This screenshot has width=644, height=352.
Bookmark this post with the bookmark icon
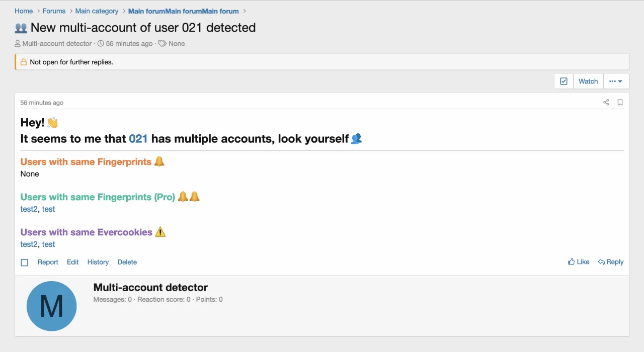[x=620, y=103]
